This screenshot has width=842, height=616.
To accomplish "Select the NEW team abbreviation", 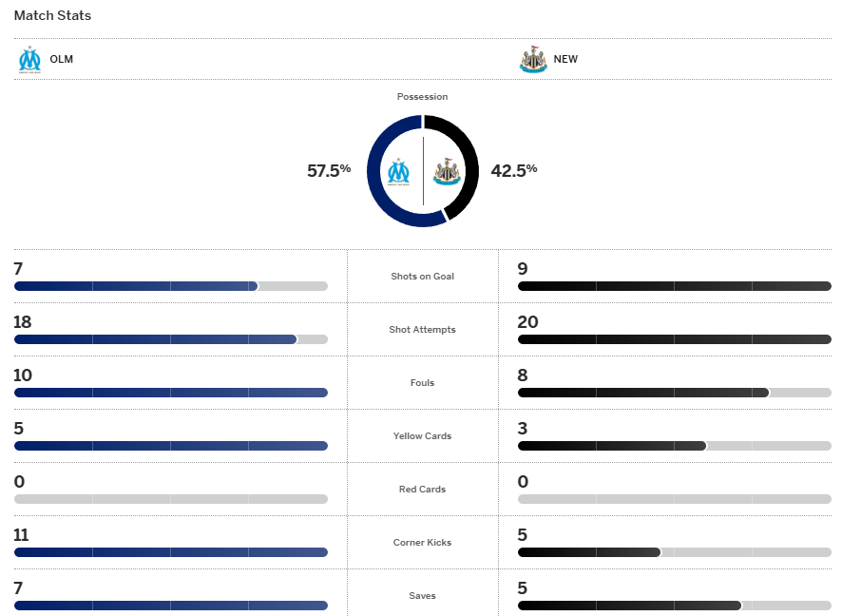I will [565, 59].
